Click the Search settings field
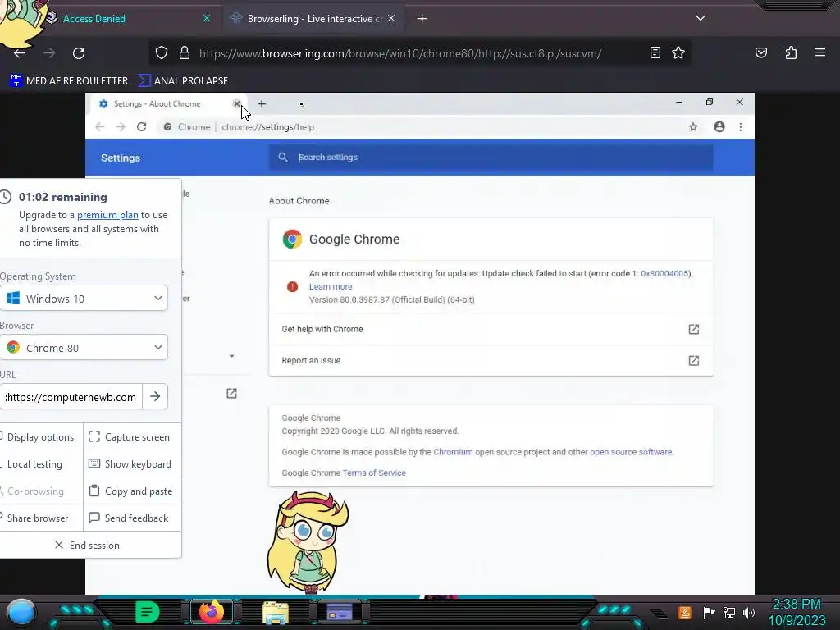The width and height of the screenshot is (840, 630). pyautogui.click(x=491, y=157)
